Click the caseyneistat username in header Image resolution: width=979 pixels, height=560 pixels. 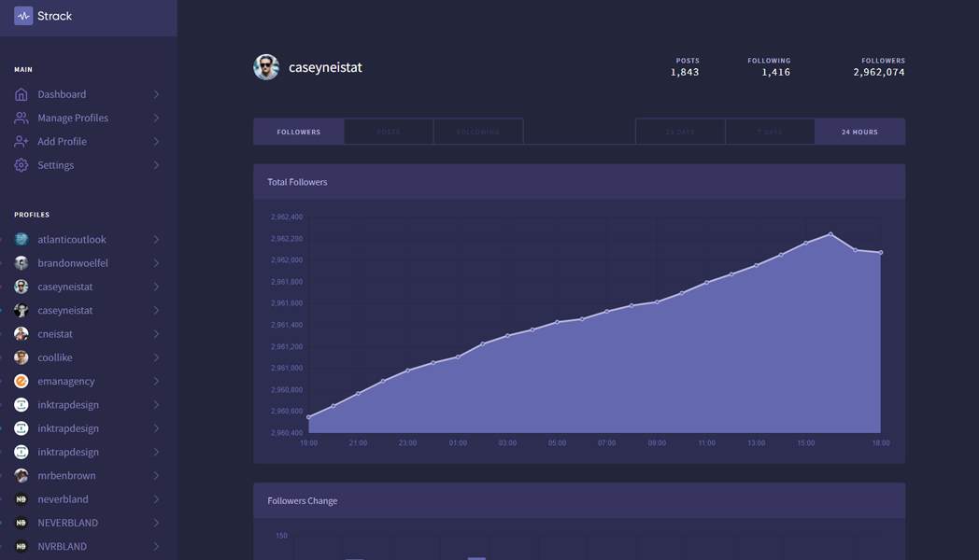tap(326, 66)
